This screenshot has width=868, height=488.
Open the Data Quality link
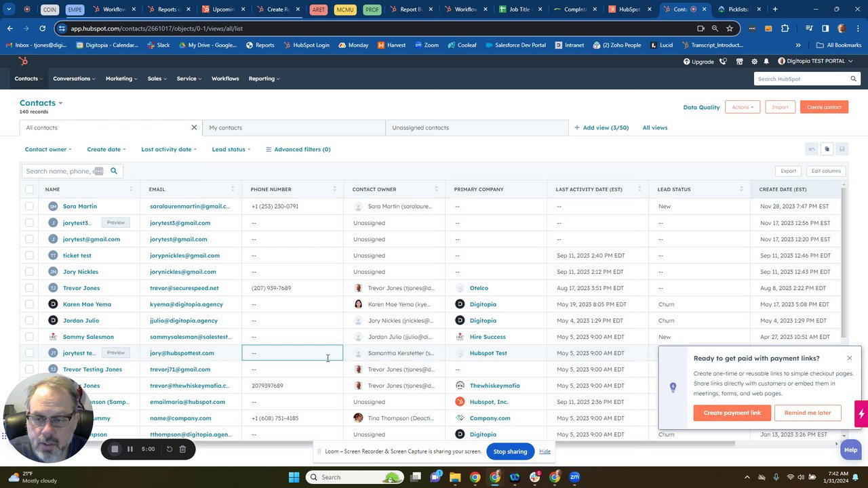click(x=701, y=107)
